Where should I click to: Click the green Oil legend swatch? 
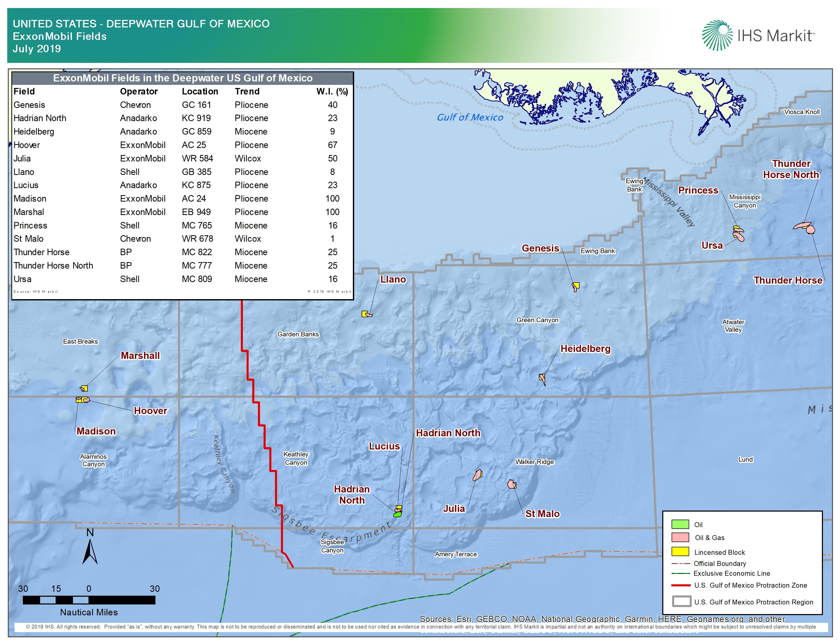click(x=680, y=524)
